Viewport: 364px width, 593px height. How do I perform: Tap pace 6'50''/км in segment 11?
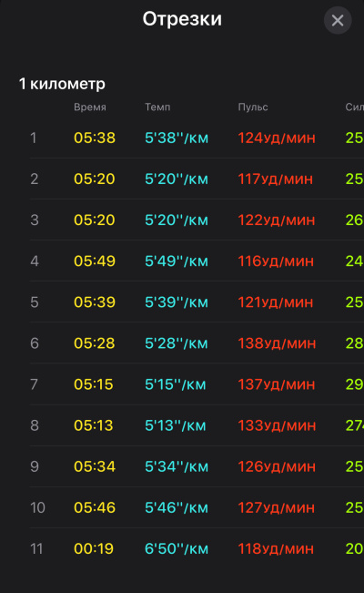(x=177, y=548)
